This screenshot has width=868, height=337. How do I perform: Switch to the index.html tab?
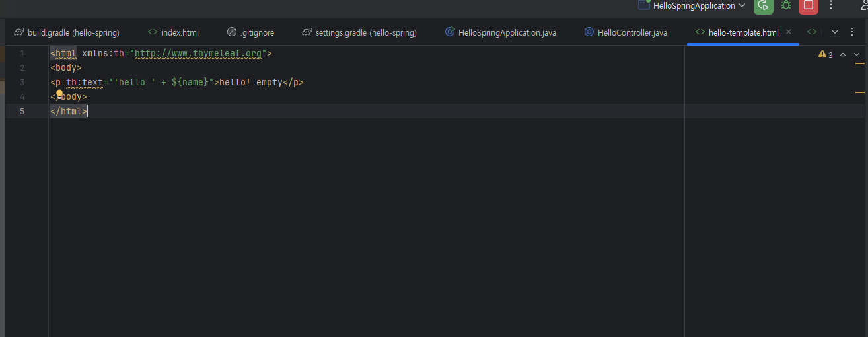coord(173,32)
